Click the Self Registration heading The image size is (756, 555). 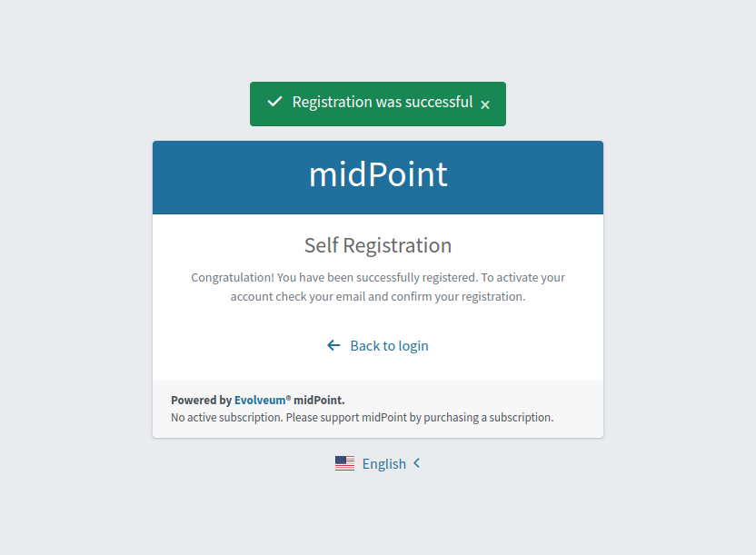[378, 245]
